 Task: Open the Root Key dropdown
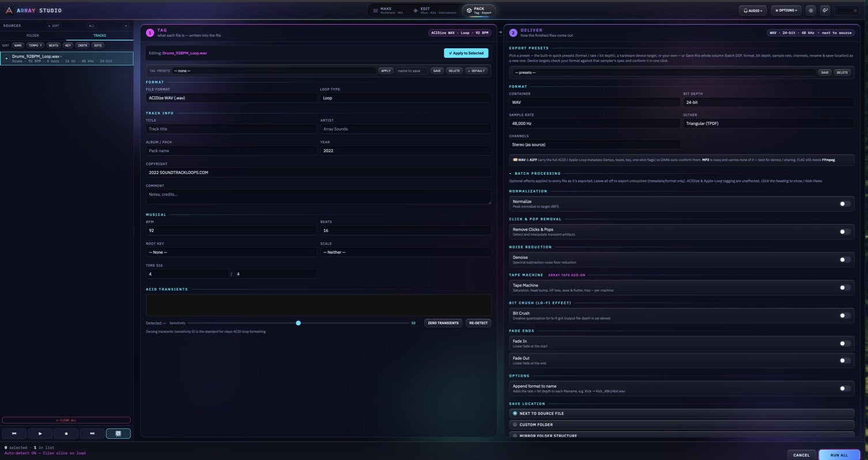pos(231,252)
